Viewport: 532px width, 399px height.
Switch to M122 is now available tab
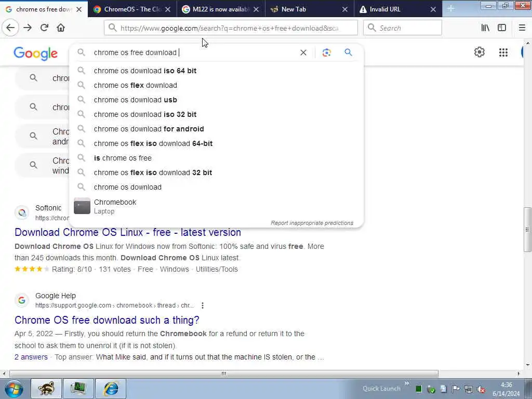point(220,9)
